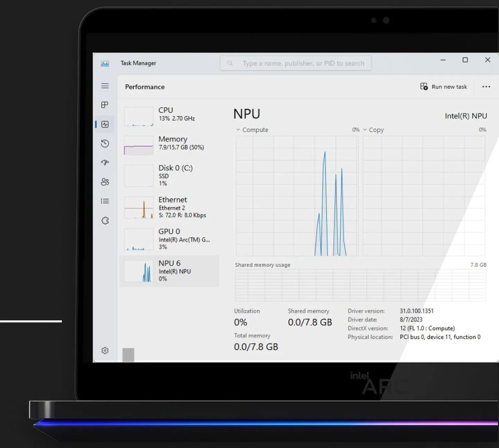
Task: Click the Ethernet mini graph thumbnail
Action: point(139,208)
